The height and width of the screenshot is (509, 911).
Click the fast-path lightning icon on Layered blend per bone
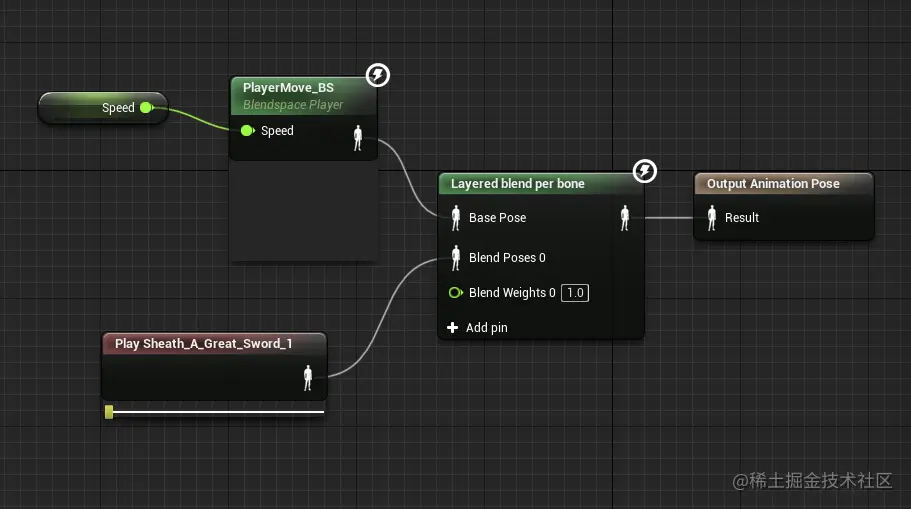point(644,171)
